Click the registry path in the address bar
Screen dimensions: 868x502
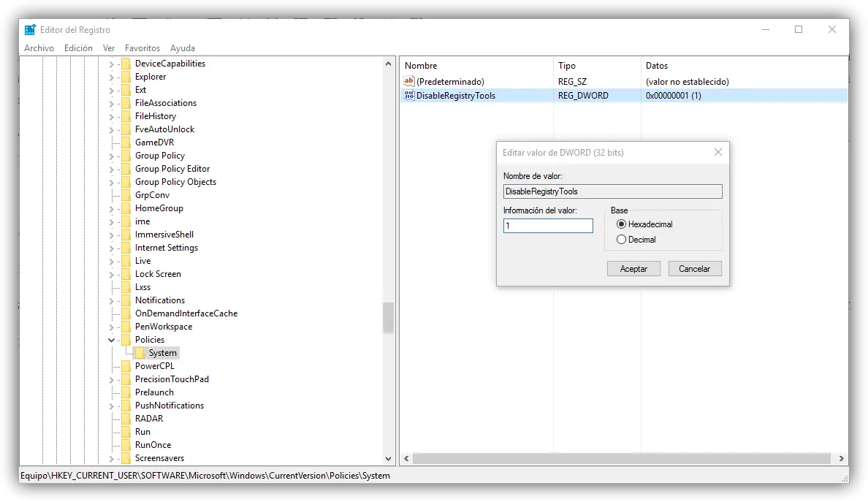205,476
